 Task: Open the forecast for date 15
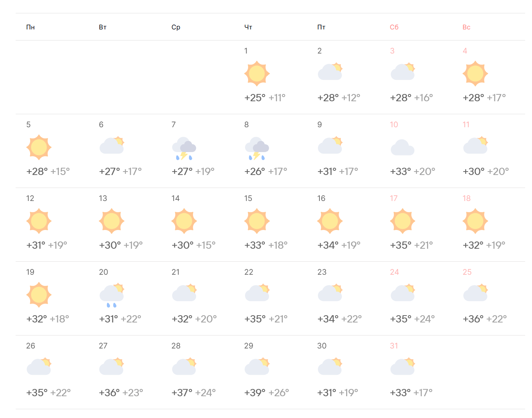click(248, 198)
